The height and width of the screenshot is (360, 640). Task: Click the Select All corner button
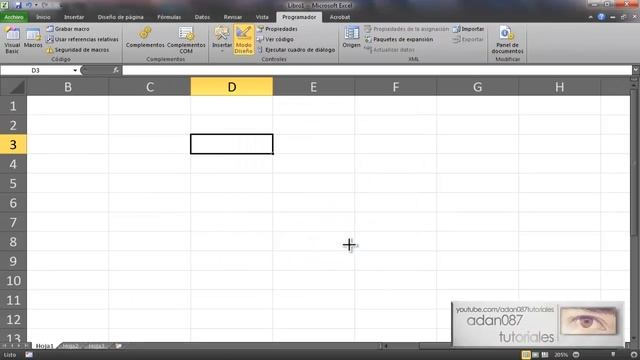(x=13, y=87)
